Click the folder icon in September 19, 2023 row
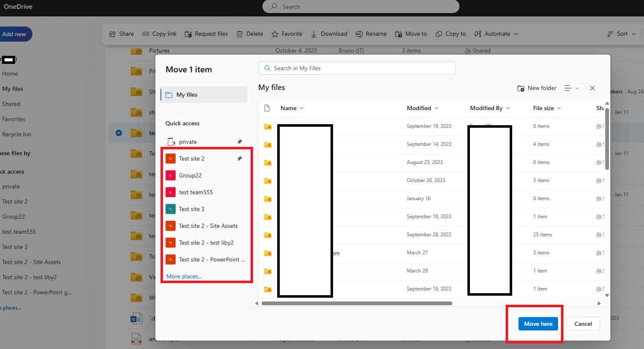644x349 pixels. 268,126
